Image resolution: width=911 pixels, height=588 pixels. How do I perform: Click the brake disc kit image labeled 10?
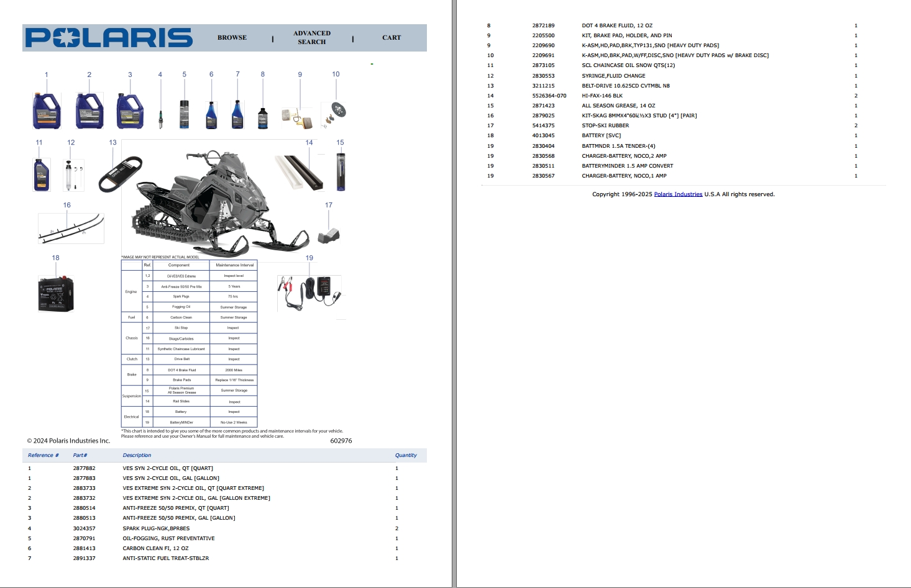pyautogui.click(x=336, y=113)
